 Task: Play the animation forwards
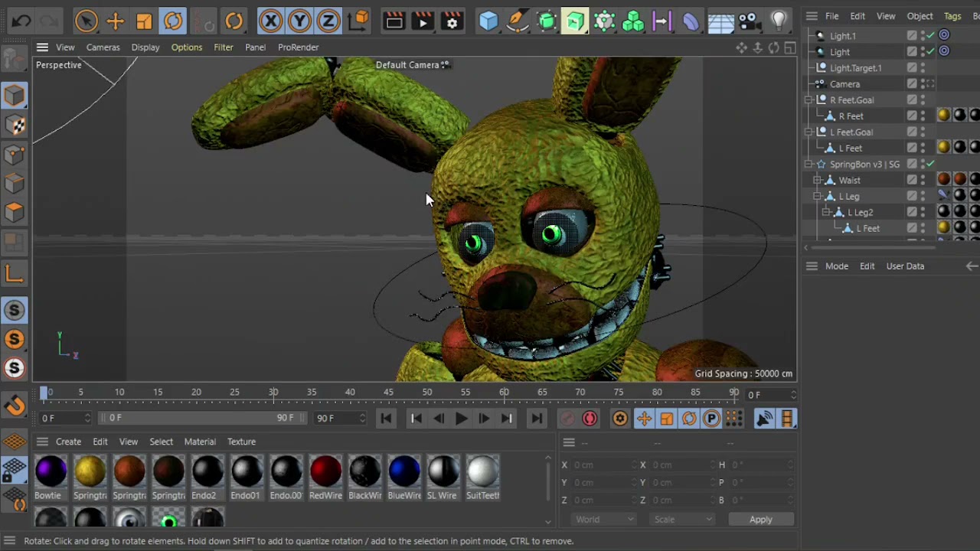point(461,419)
